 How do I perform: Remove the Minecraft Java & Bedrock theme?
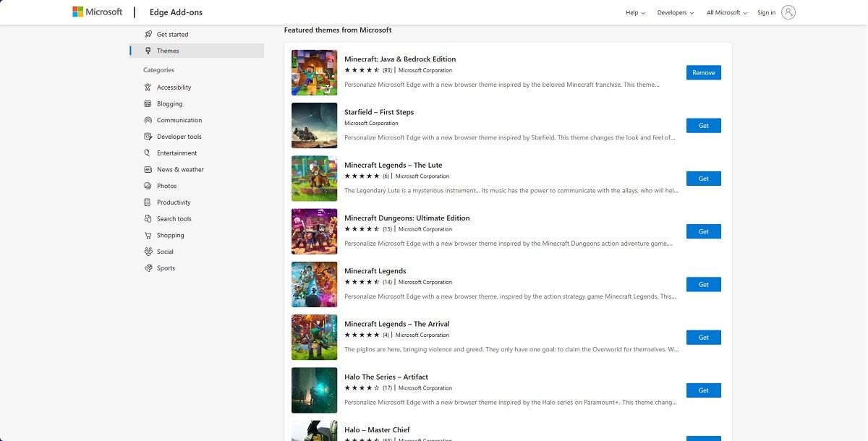702,72
